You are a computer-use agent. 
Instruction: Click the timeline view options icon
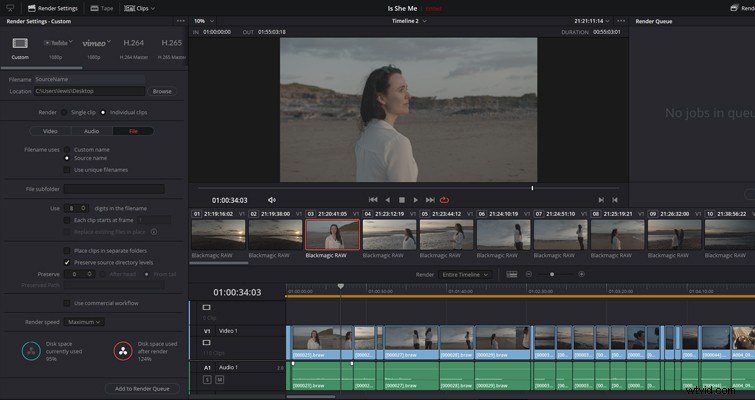[512, 274]
